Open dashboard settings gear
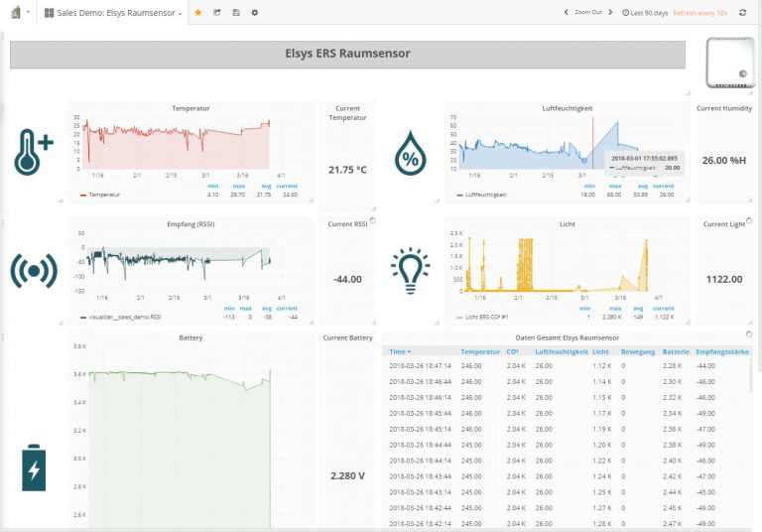This screenshot has width=762, height=532. pyautogui.click(x=255, y=13)
